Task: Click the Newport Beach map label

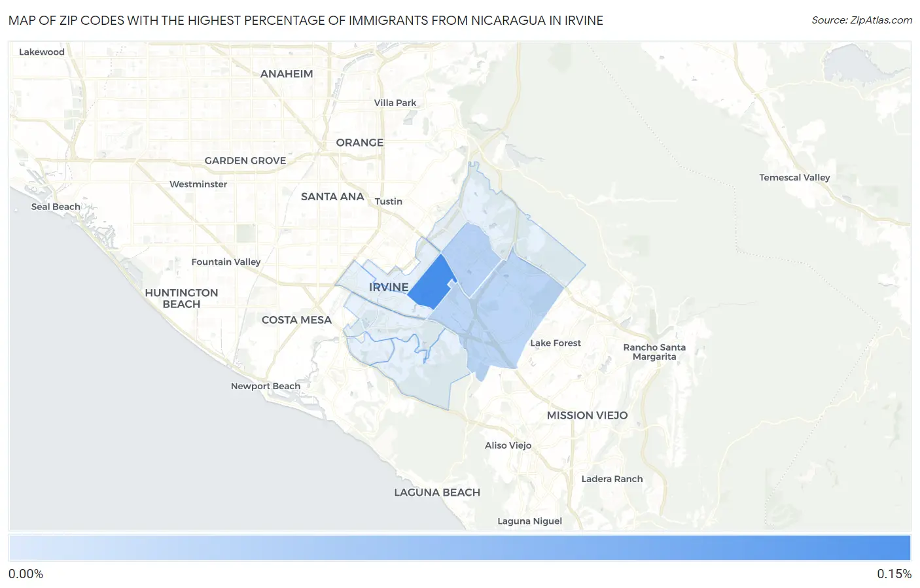Action: click(265, 386)
